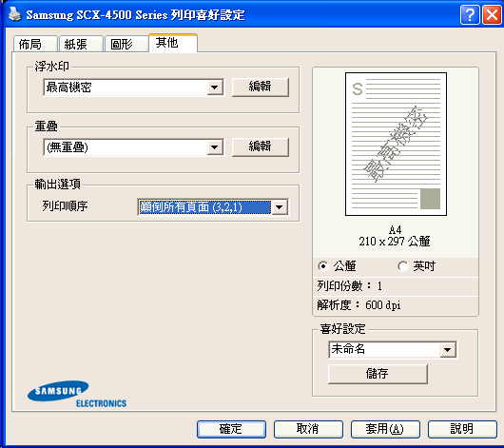
Task: Click the printer icon in title bar
Action: click(14, 14)
